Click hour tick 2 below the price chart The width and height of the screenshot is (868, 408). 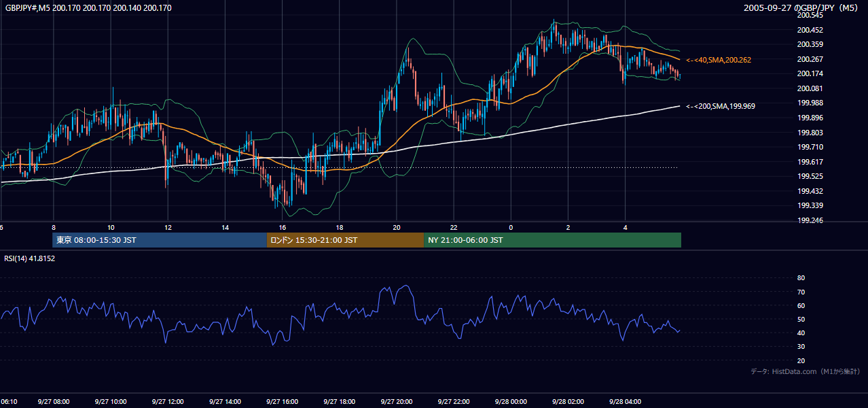568,228
